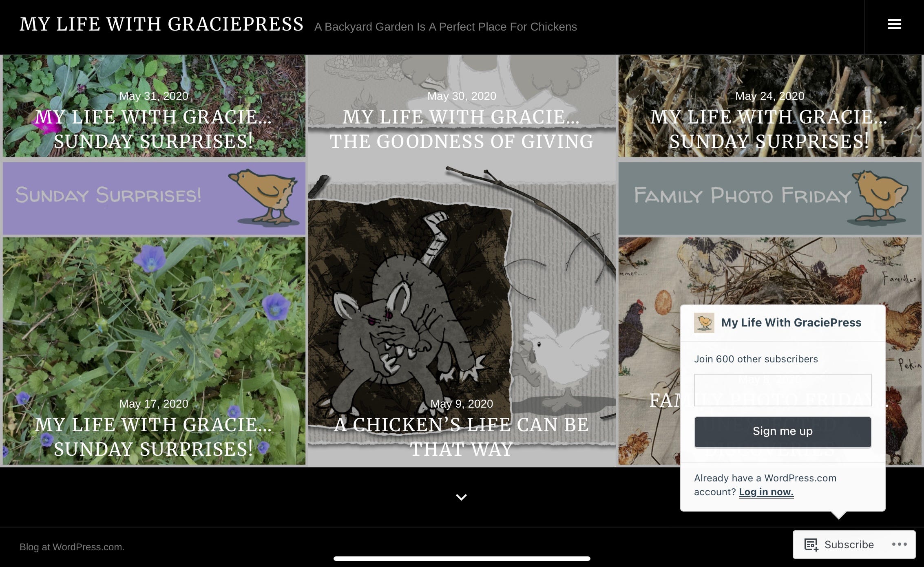This screenshot has height=567, width=924.
Task: Open the May 31, 2020 Sunday Surprises post
Action: (x=154, y=129)
